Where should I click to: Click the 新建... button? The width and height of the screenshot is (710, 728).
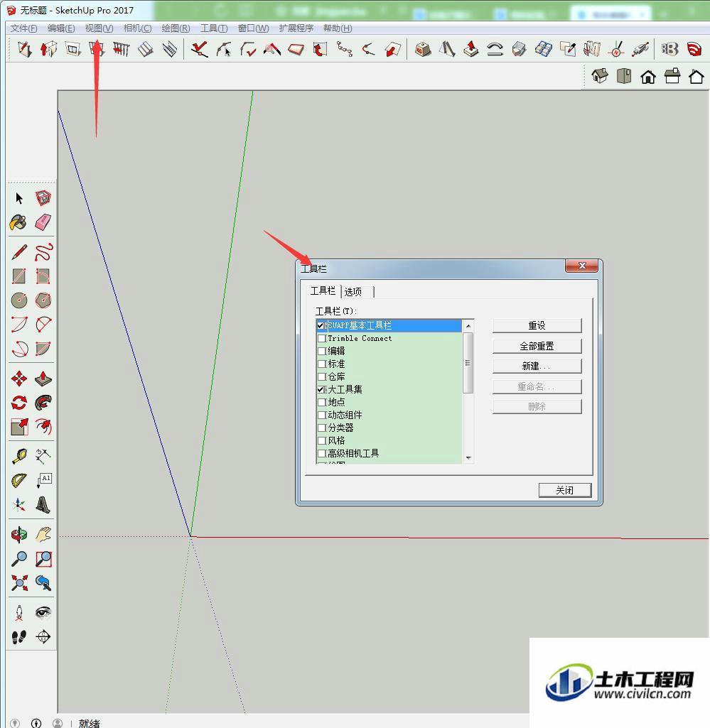[537, 366]
